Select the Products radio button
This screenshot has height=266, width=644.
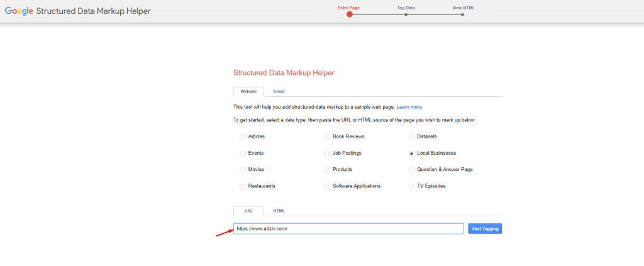(327, 170)
